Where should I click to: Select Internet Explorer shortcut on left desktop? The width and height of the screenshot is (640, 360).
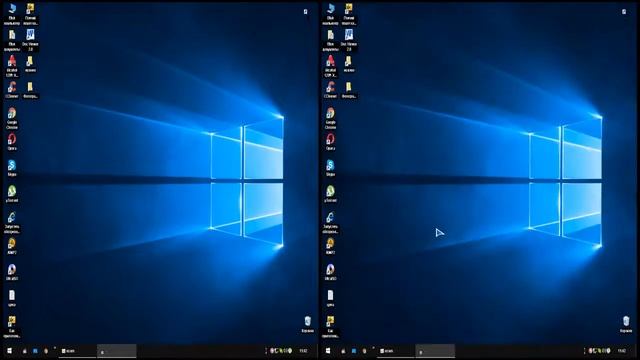click(12, 223)
